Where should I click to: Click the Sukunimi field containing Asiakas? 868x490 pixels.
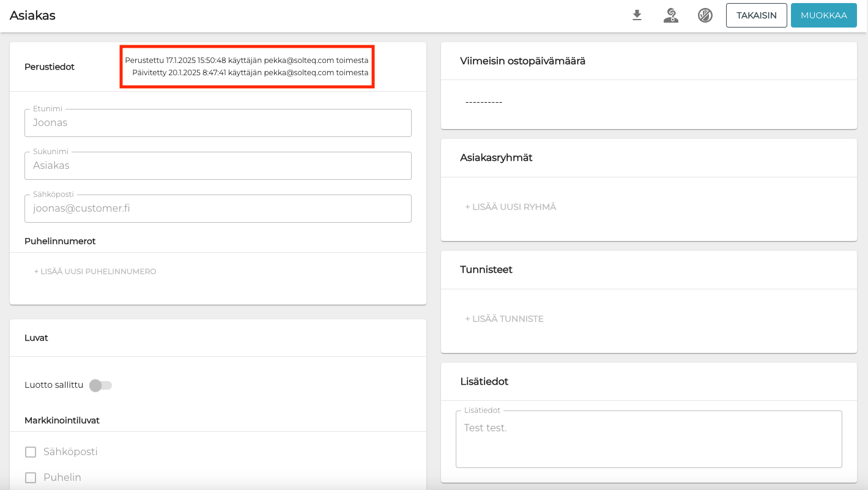click(x=218, y=166)
